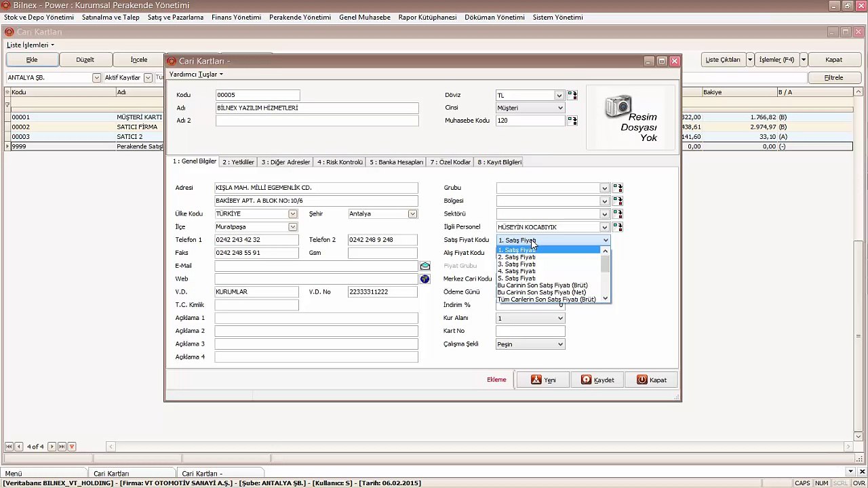Switch to 5 : Banka Hesapları tab
The image size is (868, 488).
396,162
